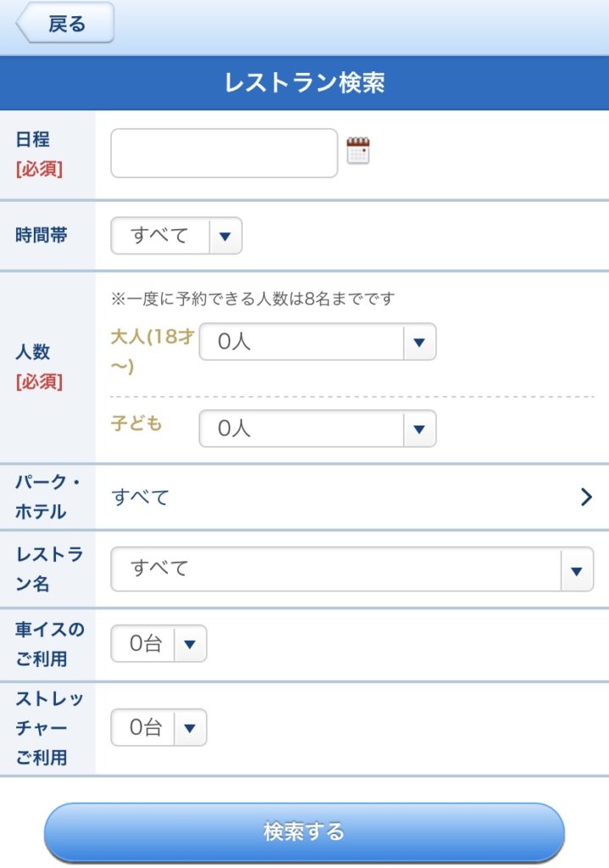This screenshot has width=609, height=868.
Task: Open the calendar date picker icon
Action: tap(358, 151)
